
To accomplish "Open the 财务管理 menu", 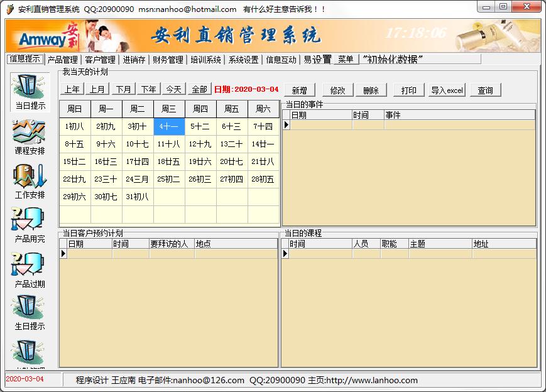I will (168, 60).
